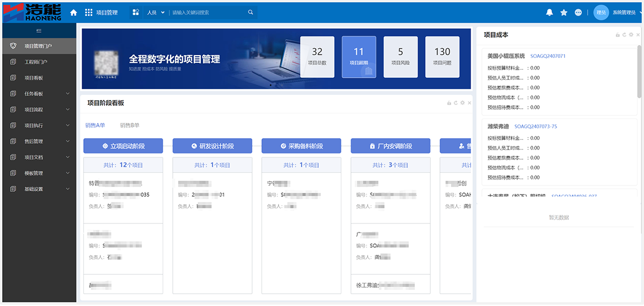
Task: Collapse the sidebar with the hamburger icon
Action: pyautogui.click(x=39, y=31)
